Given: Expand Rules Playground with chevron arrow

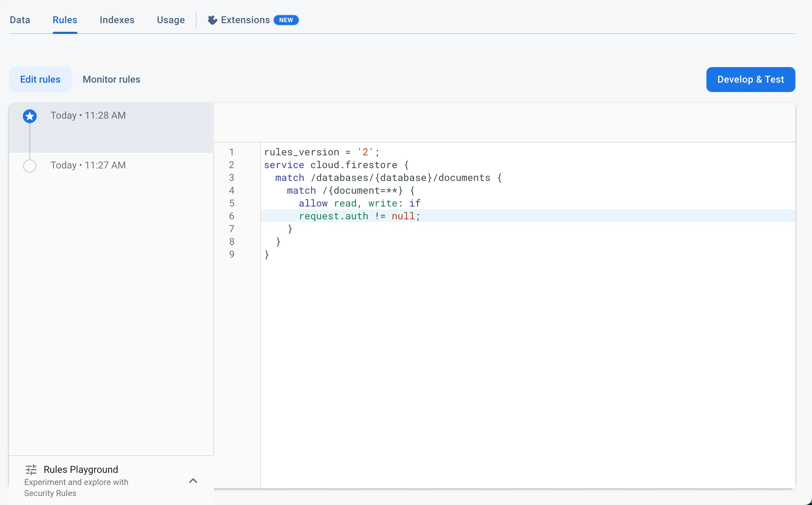Looking at the screenshot, I should [193, 481].
